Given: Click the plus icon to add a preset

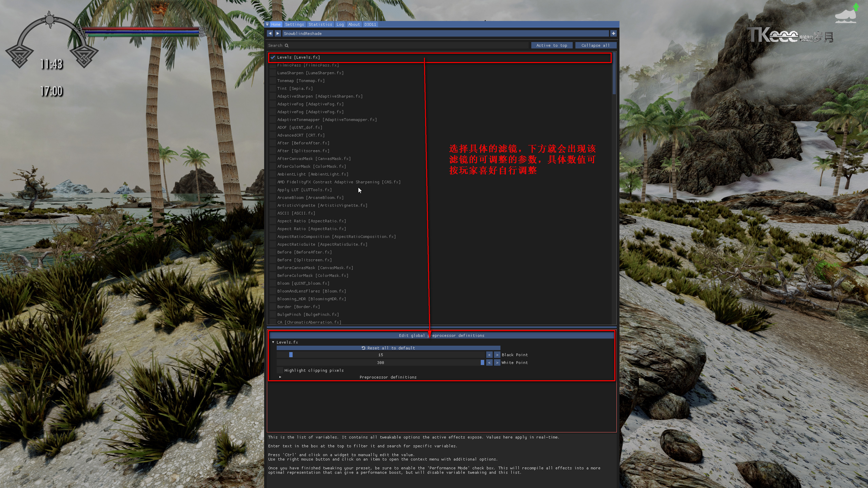Looking at the screenshot, I should pos(614,33).
